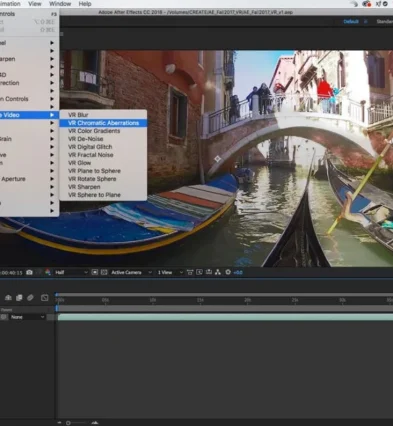
Task: Choose VR Blur from the submenu
Action: click(x=103, y=115)
